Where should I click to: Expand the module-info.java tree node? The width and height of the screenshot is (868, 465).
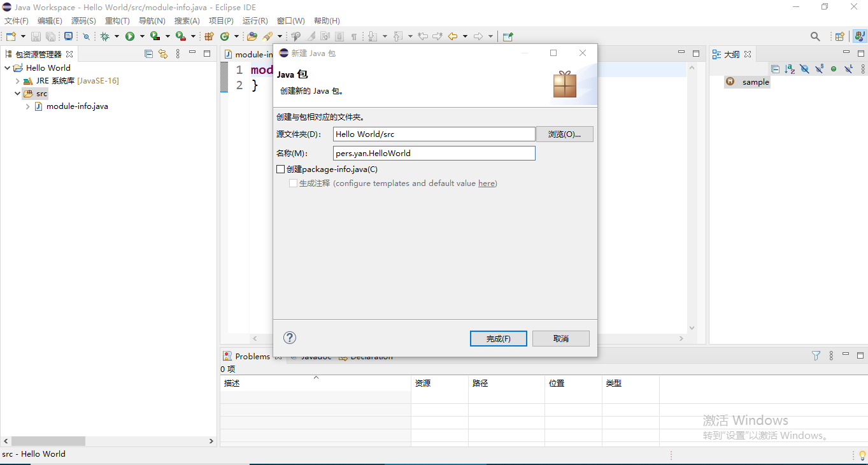(28, 106)
